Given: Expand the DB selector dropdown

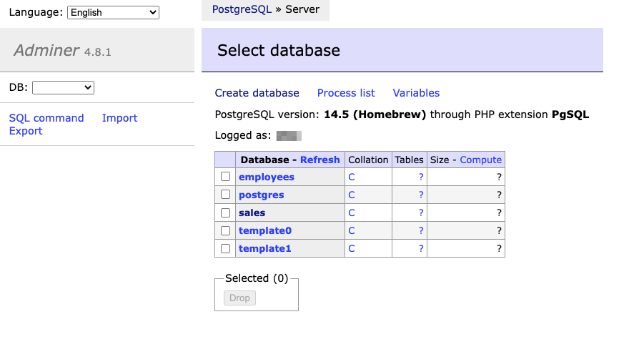Looking at the screenshot, I should point(63,87).
